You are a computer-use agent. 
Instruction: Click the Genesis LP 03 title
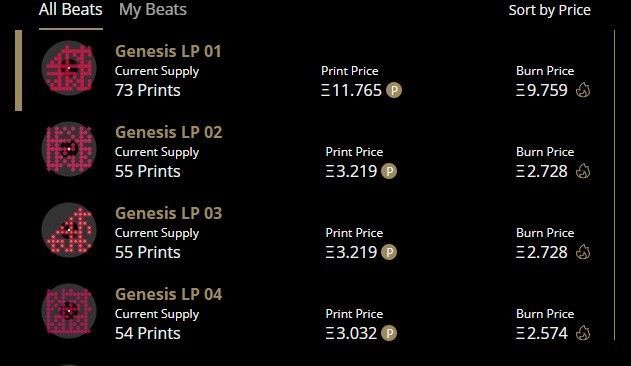[169, 213]
